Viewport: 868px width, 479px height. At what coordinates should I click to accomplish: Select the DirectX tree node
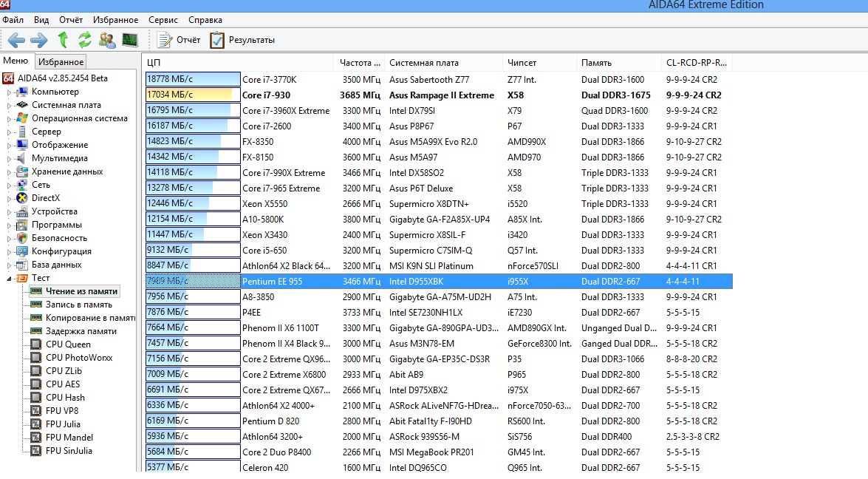click(x=46, y=198)
